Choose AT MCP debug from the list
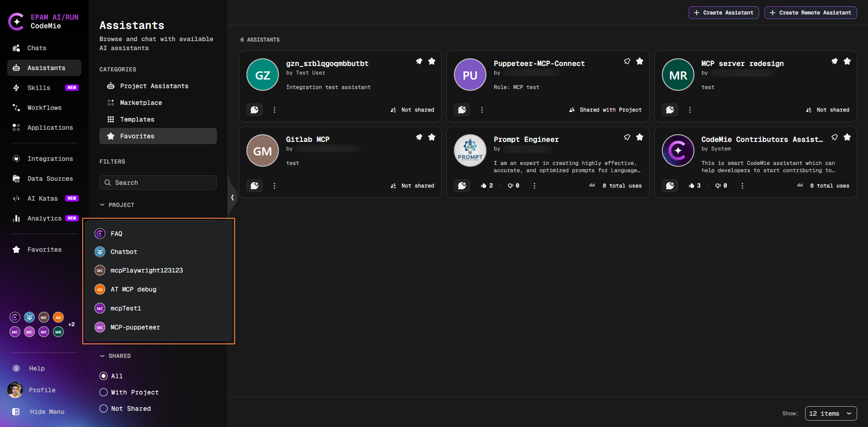868x427 pixels. (x=158, y=289)
